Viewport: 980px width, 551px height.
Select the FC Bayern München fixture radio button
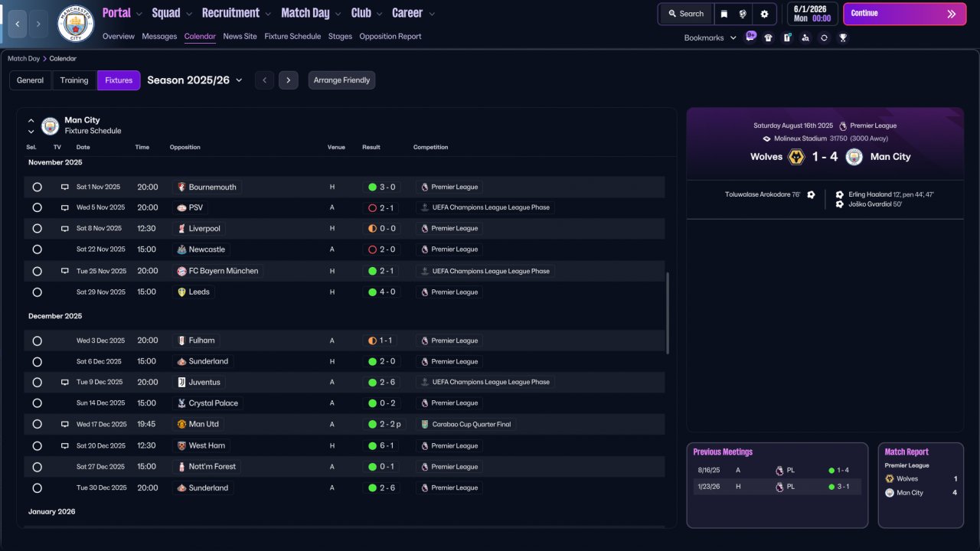tap(37, 271)
